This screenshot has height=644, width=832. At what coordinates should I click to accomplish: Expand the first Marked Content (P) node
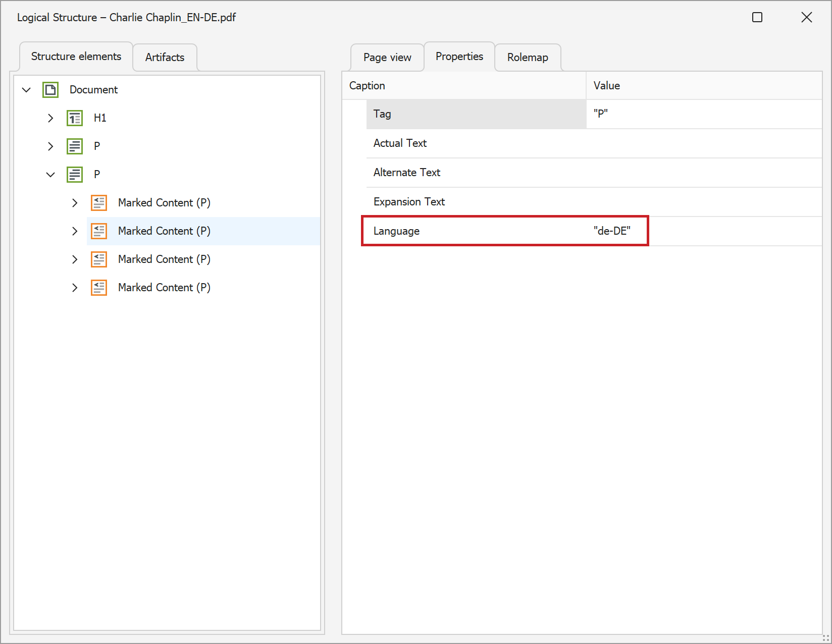click(x=75, y=203)
